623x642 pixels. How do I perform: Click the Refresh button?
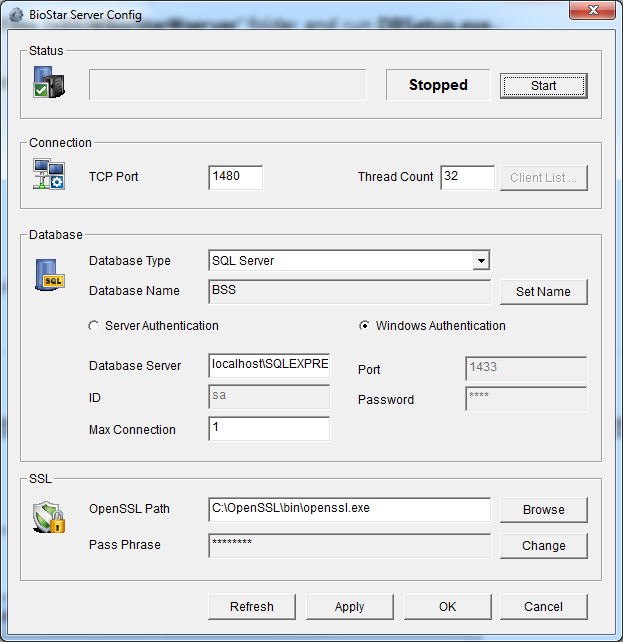[251, 607]
